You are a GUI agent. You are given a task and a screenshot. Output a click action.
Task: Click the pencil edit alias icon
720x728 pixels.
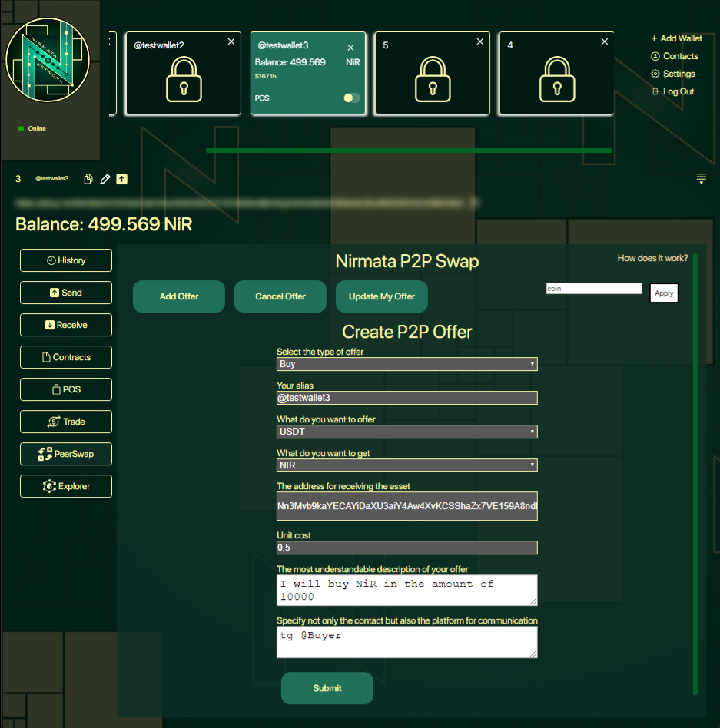[105, 179]
